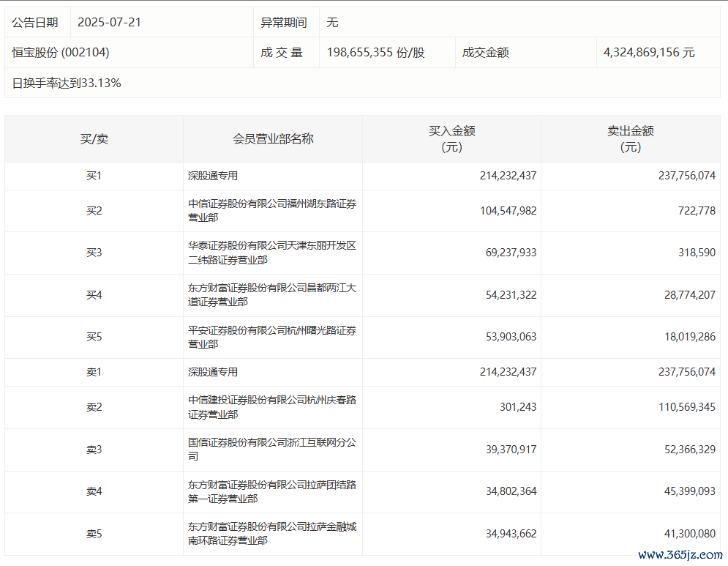Click 中信建投证券杭州庆春路 name cell
Image resolution: width=728 pixels, height=566 pixels.
(x=272, y=408)
